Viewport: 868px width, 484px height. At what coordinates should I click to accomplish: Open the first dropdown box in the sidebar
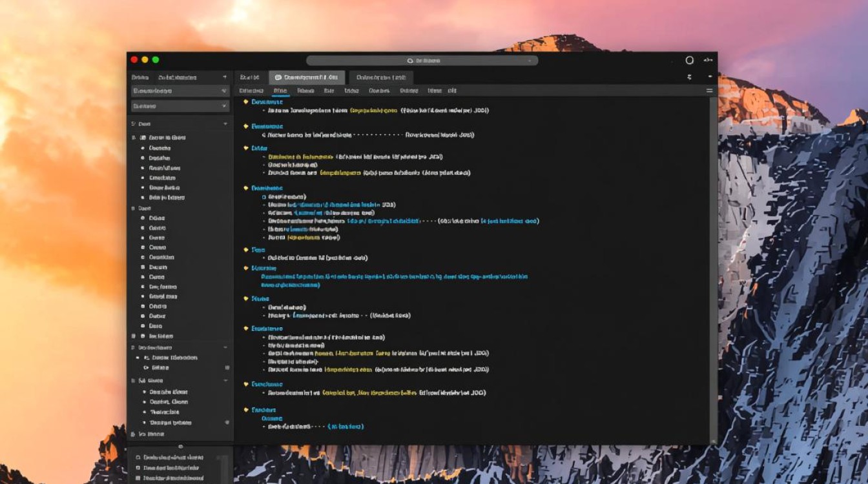tap(180, 91)
